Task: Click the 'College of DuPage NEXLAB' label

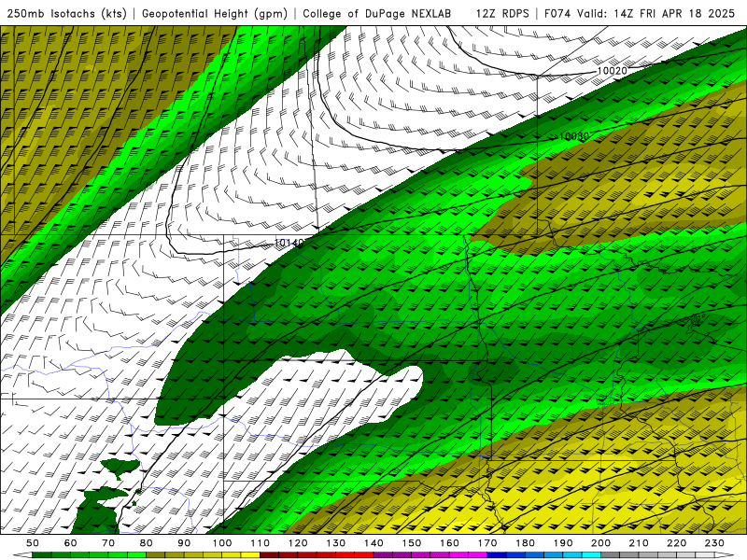Action: (377, 14)
